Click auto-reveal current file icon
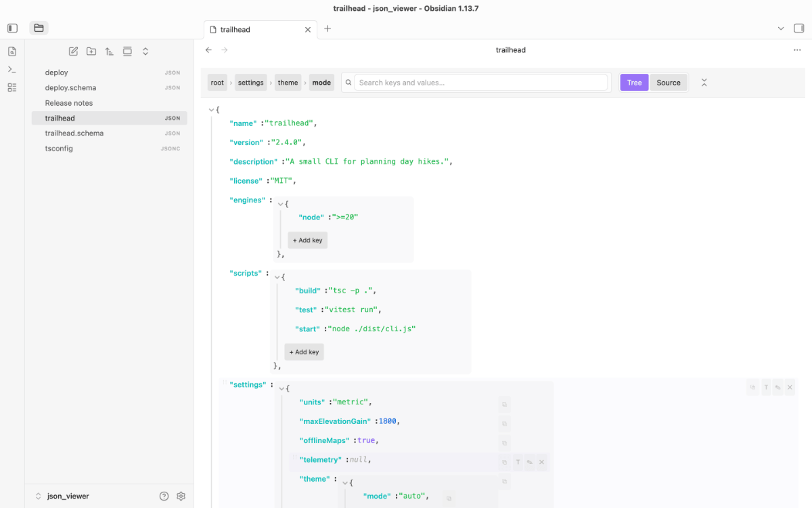Screen dimensions: 812x508 (127, 51)
